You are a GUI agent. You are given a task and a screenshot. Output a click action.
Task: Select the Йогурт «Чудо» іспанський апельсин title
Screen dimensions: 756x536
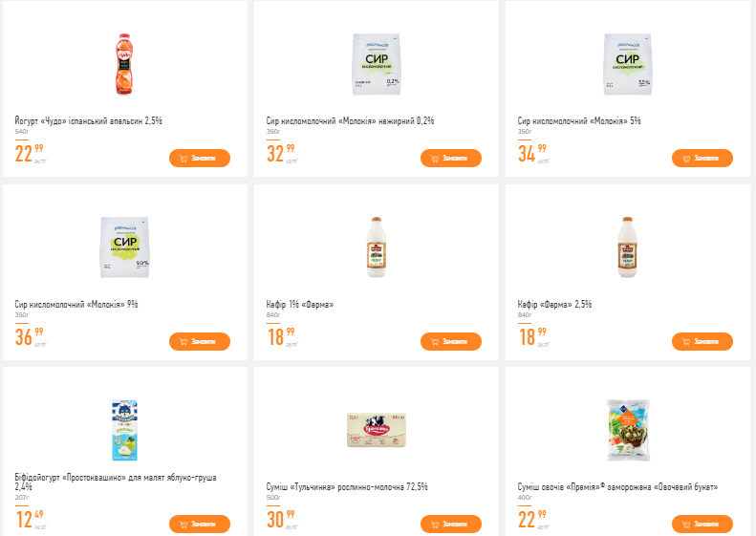coord(89,121)
